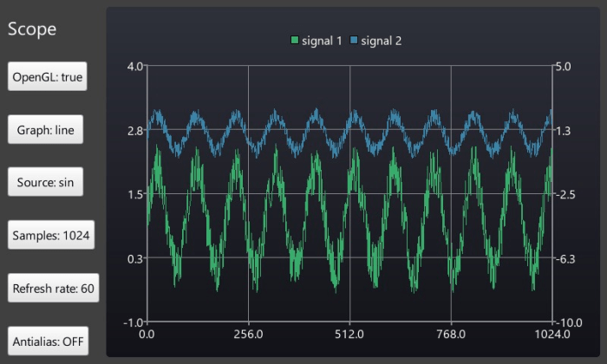Click the 5.0 label on right axis
The width and height of the screenshot is (607, 364).
[x=565, y=67]
